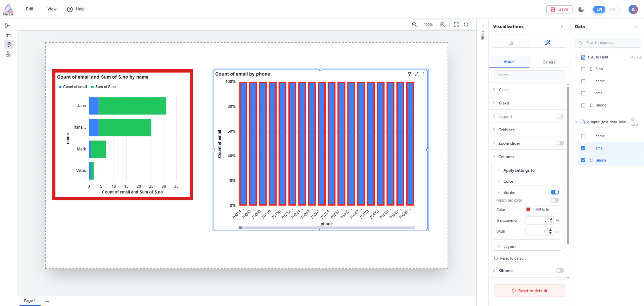Open the filter icon on phone chart
Screen dimensions: 644x306
click(410, 74)
